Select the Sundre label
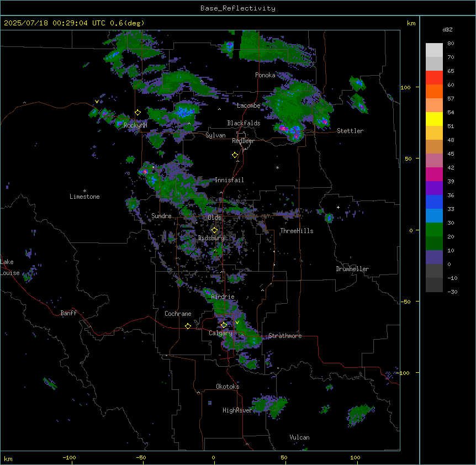 click(161, 216)
